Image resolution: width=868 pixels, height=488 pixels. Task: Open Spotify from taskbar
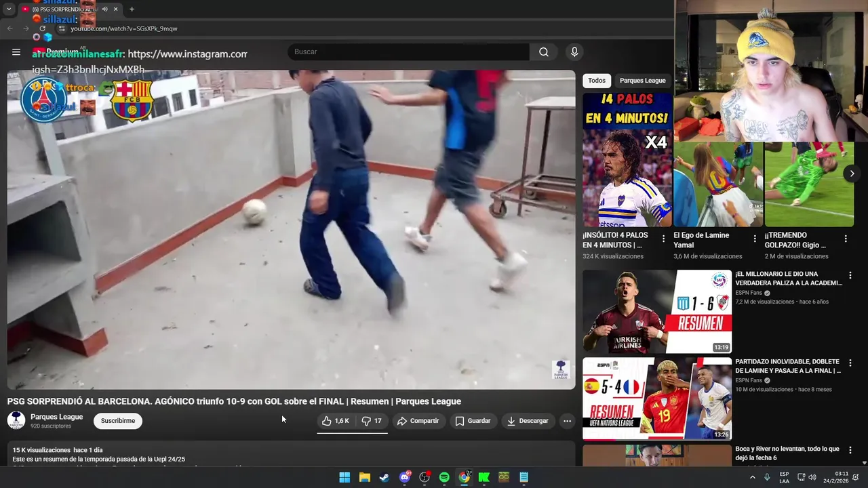coord(444,477)
